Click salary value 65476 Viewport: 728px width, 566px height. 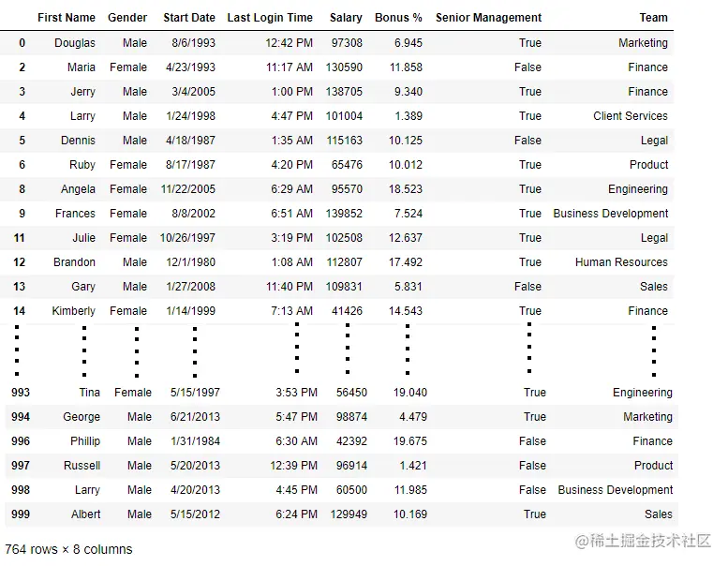pos(347,165)
